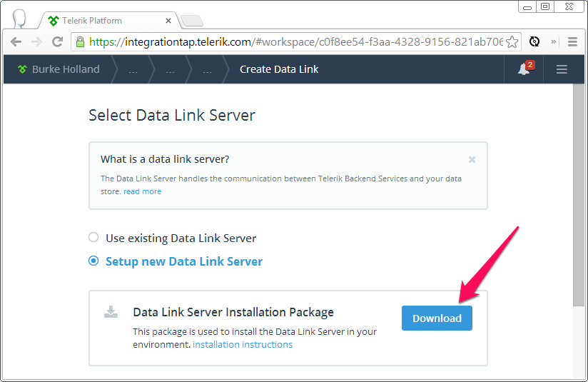Expand the first collapsed breadcrumb ellipsis
The width and height of the screenshot is (588, 382).
point(133,69)
